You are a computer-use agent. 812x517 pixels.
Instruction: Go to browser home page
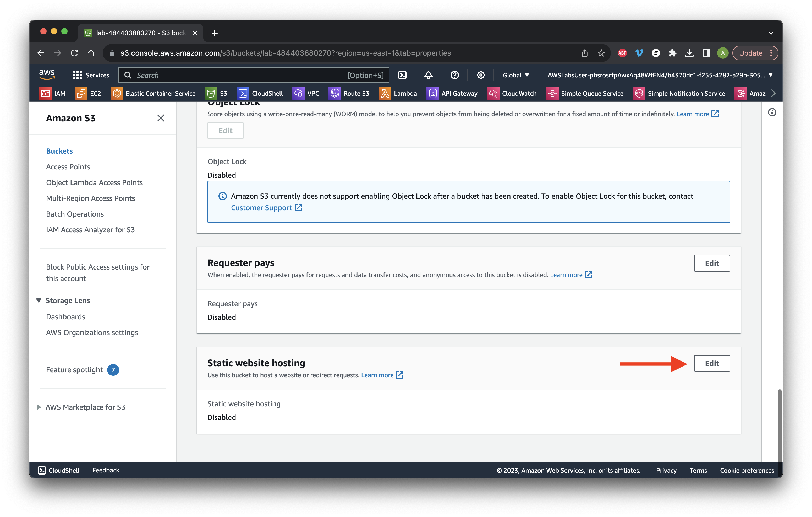[91, 53]
